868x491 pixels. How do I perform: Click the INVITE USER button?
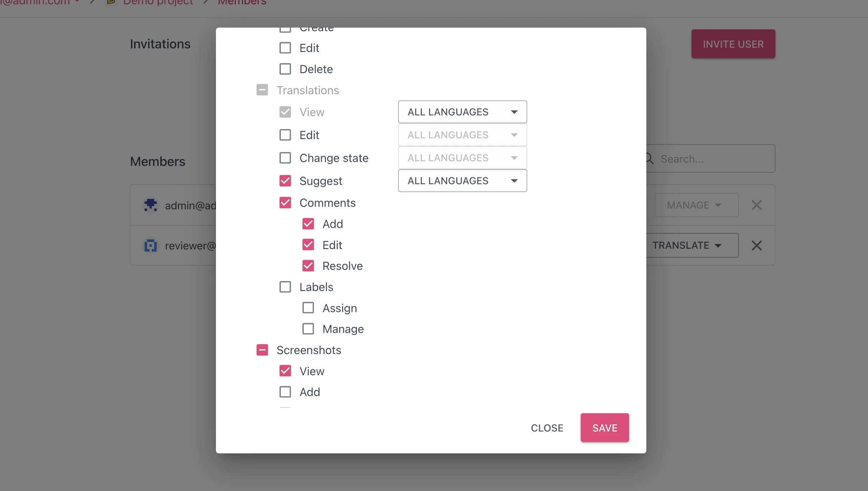(x=733, y=44)
